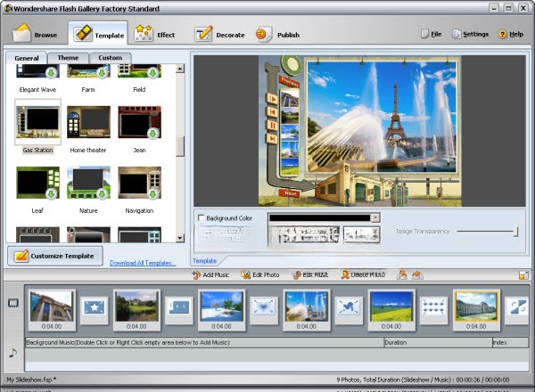Select the Leaf template thumbnail
The image size is (535, 392).
(x=37, y=183)
